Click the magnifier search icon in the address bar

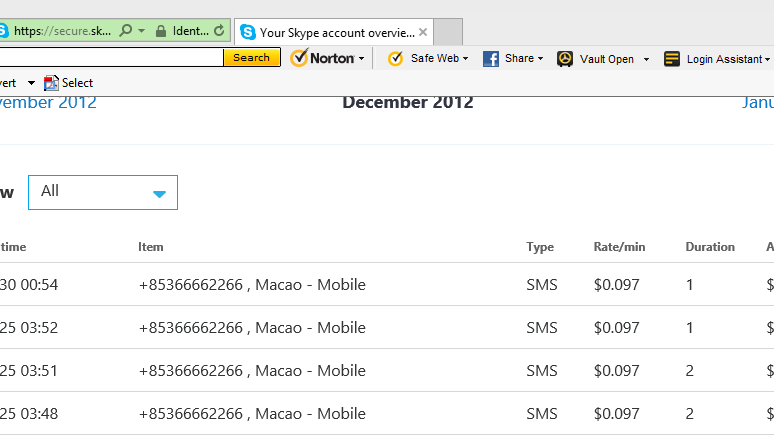[126, 31]
